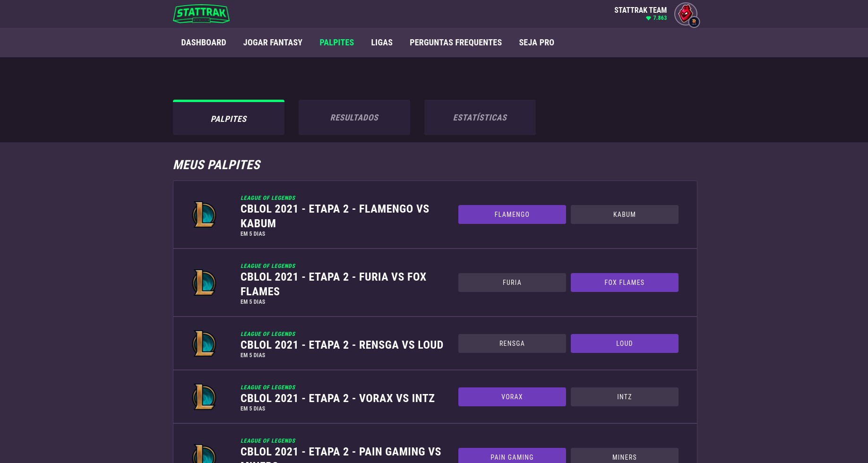The image size is (868, 463).
Task: Open the Ligas page
Action: [x=382, y=43]
